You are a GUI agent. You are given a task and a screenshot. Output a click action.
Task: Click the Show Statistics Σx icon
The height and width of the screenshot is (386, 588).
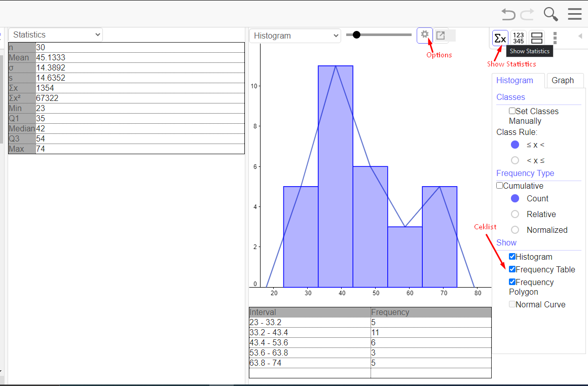click(x=500, y=38)
